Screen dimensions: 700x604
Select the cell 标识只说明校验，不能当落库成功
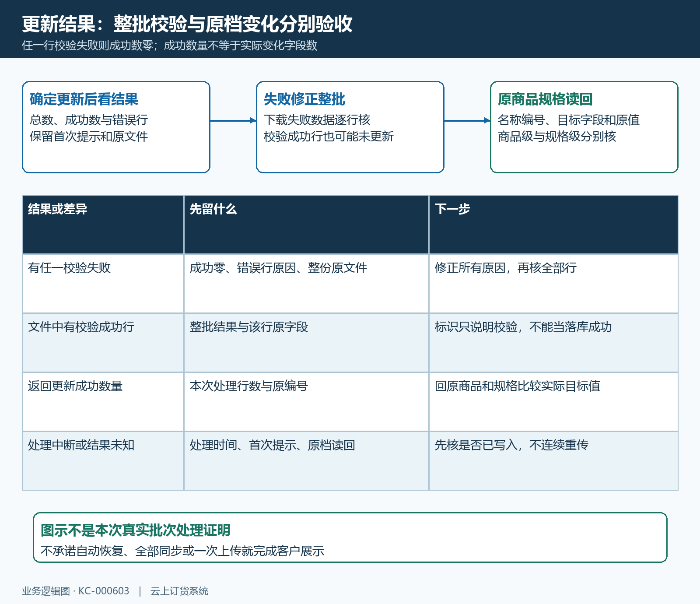553,343
